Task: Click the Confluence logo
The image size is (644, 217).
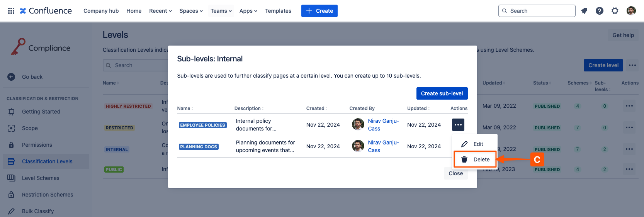Action: point(46,11)
